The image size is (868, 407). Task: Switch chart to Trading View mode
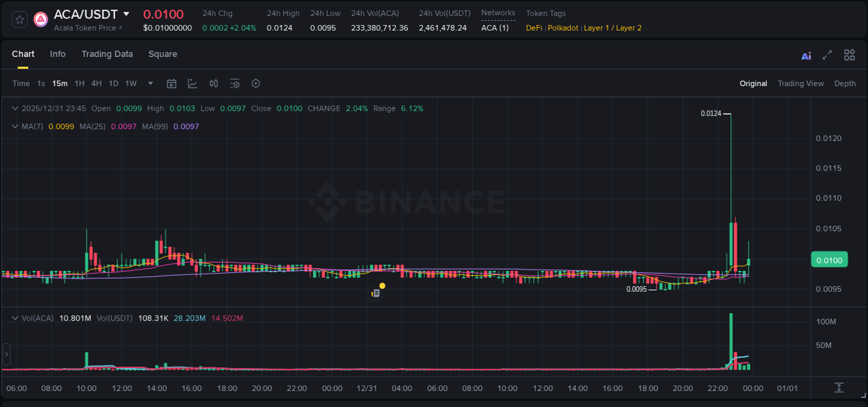point(801,83)
